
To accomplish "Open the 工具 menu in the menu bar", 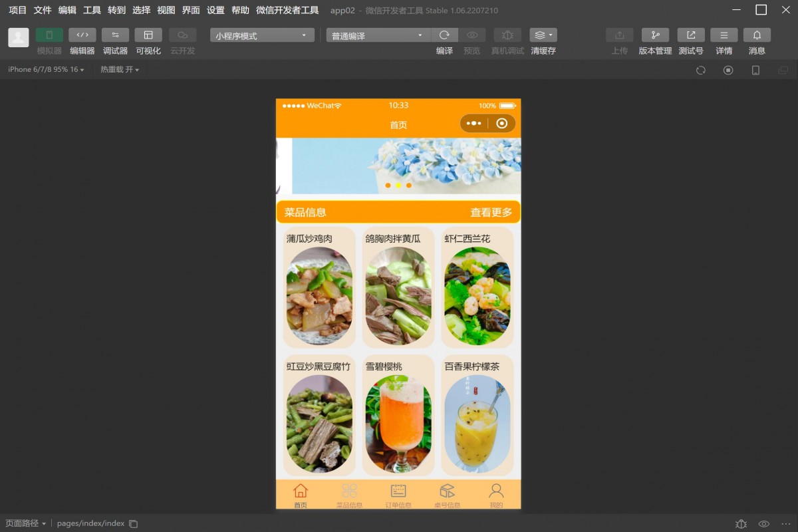I will pos(92,10).
